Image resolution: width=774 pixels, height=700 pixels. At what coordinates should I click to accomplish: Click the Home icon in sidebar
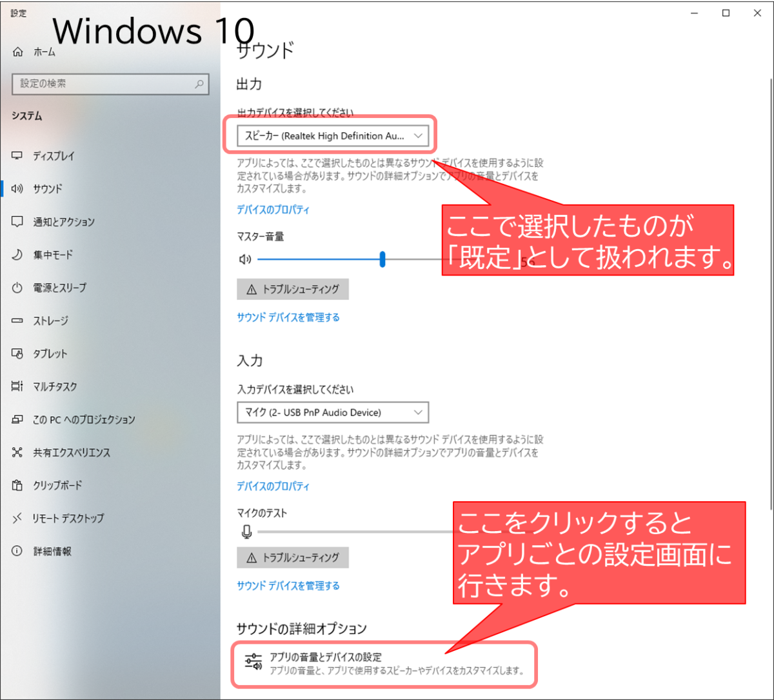tap(17, 52)
